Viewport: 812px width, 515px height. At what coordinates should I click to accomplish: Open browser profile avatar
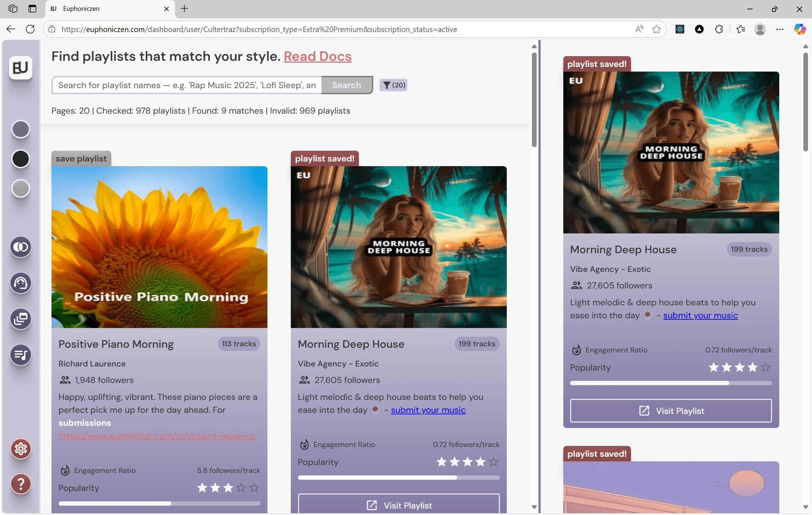[x=760, y=29]
